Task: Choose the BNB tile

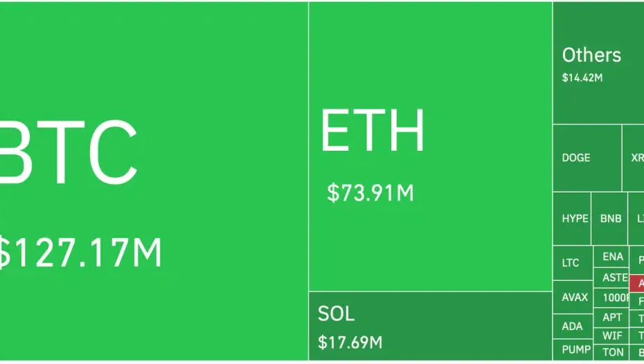Action: pyautogui.click(x=609, y=219)
